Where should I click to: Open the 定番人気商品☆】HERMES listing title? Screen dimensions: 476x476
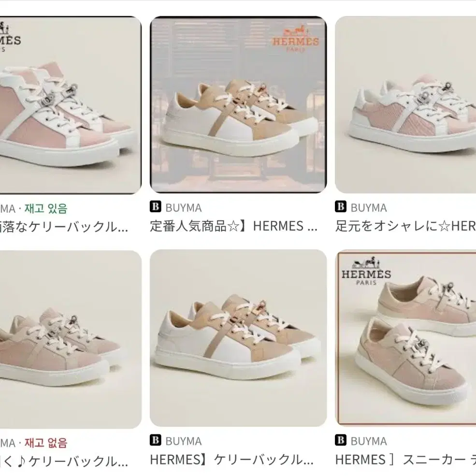[x=233, y=226]
